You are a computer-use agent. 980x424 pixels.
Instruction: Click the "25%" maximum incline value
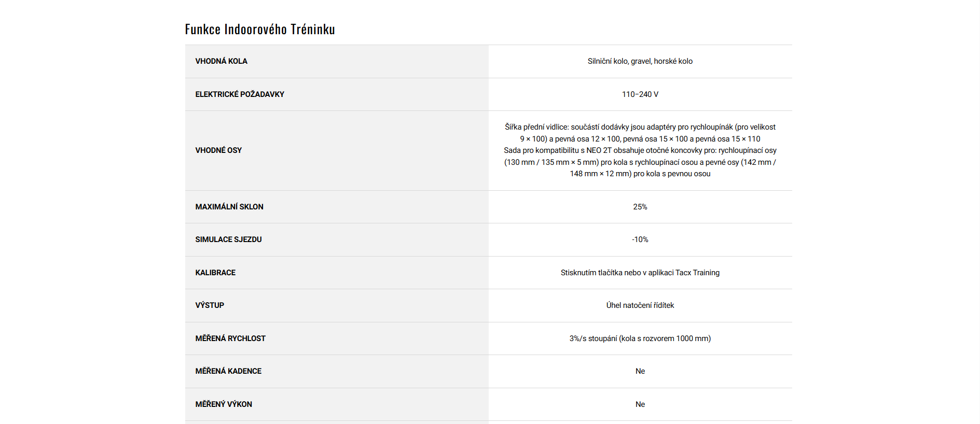click(x=640, y=207)
